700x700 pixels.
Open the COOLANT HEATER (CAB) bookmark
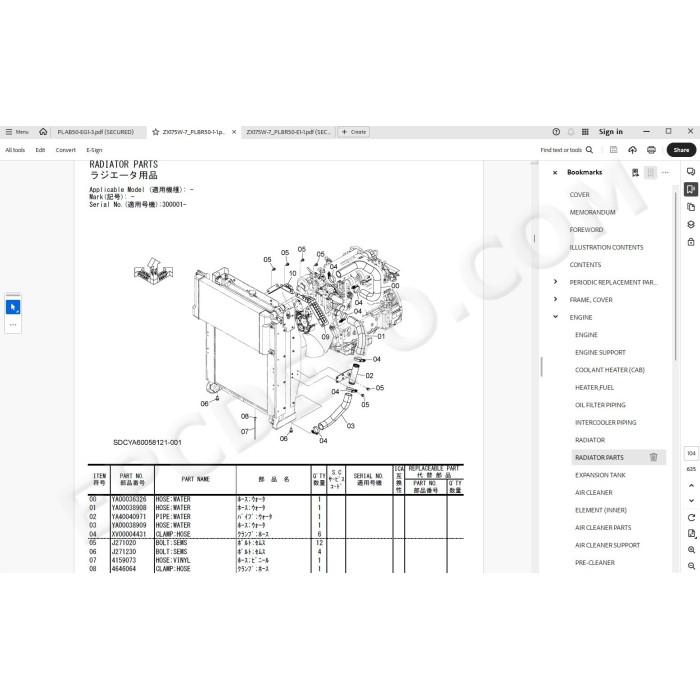click(610, 370)
